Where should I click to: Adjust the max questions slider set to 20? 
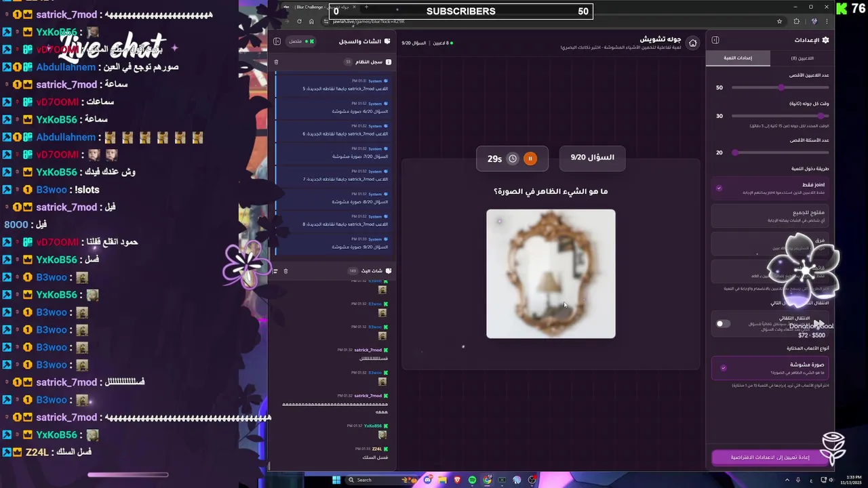click(x=781, y=152)
